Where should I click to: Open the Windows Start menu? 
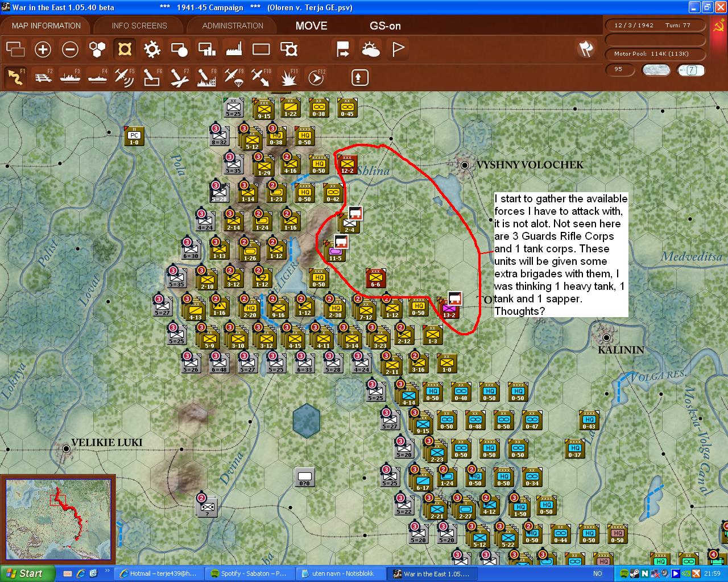(27, 573)
